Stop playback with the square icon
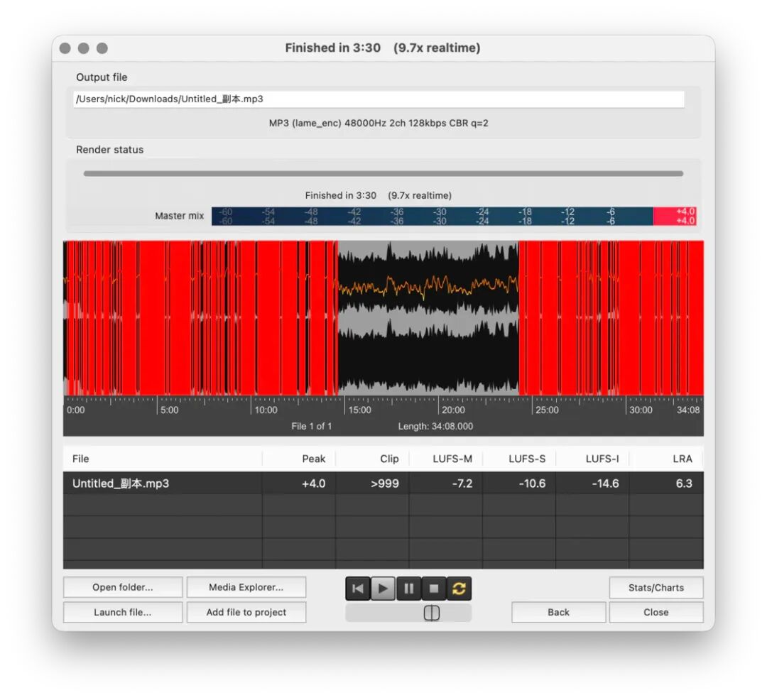 tap(434, 589)
